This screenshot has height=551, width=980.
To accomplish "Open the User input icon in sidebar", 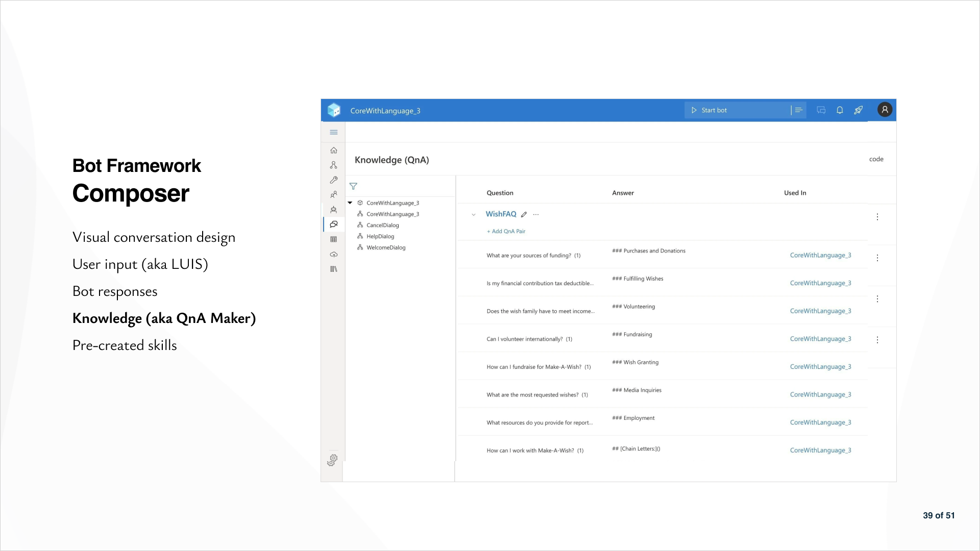I will (x=334, y=194).
